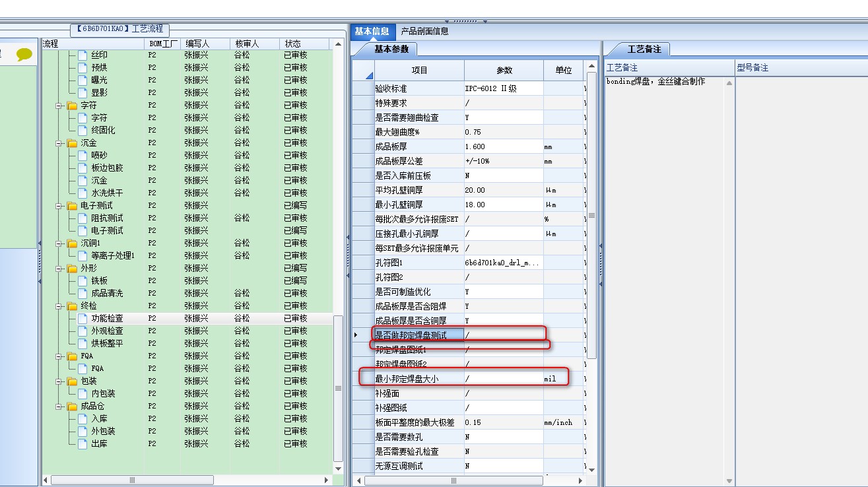Select the 预烘 step document icon
Image resolution: width=868 pixels, height=487 pixels.
(x=83, y=67)
